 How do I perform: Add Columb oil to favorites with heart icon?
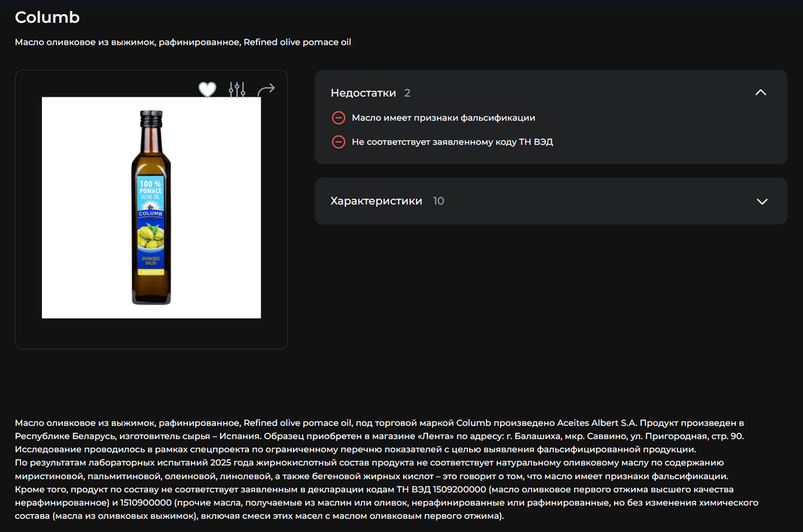[x=208, y=90]
